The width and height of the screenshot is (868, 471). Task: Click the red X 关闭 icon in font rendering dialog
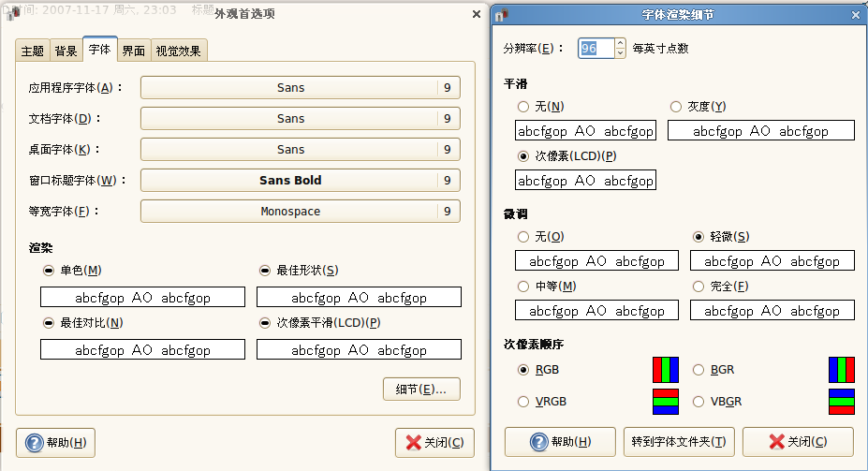pos(776,442)
